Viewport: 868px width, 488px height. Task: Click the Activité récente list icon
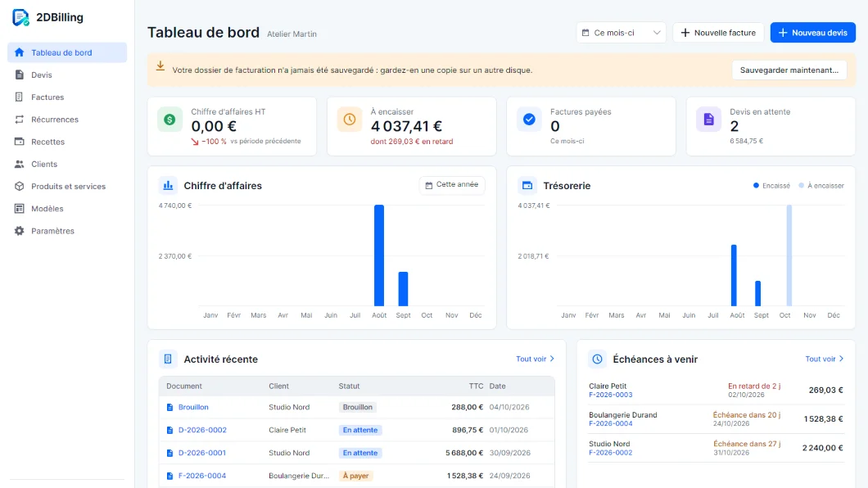[x=168, y=359]
